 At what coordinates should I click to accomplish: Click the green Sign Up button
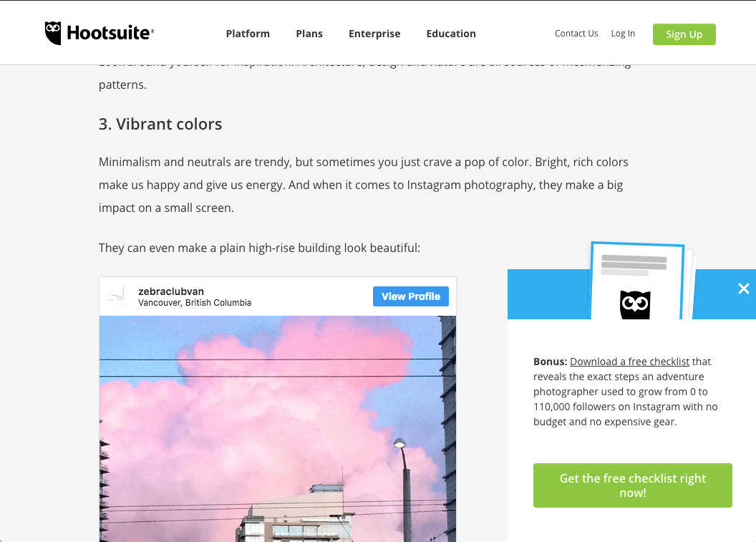(684, 34)
